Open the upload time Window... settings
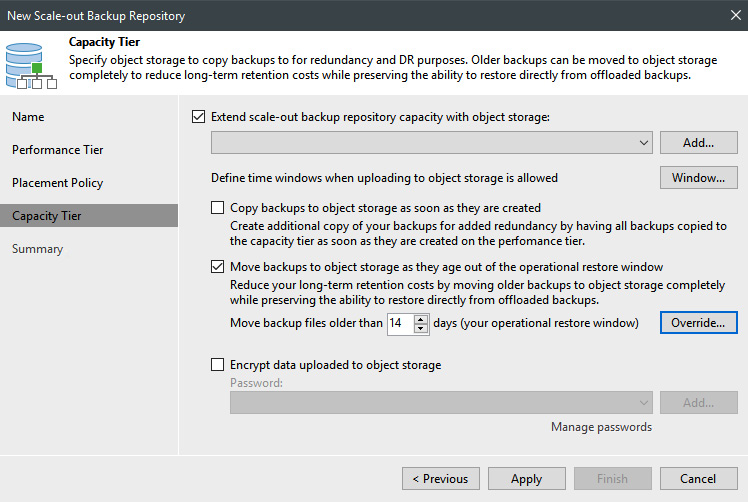This screenshot has height=502, width=748. tap(698, 178)
